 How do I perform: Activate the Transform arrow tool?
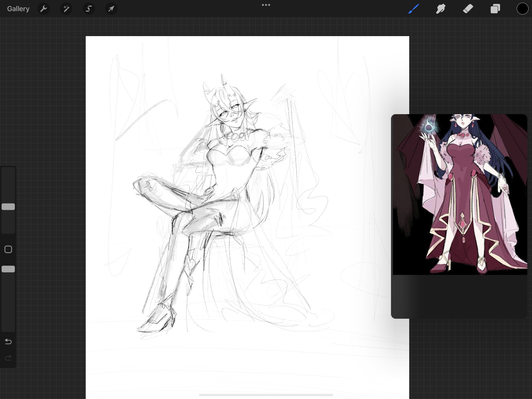point(111,9)
